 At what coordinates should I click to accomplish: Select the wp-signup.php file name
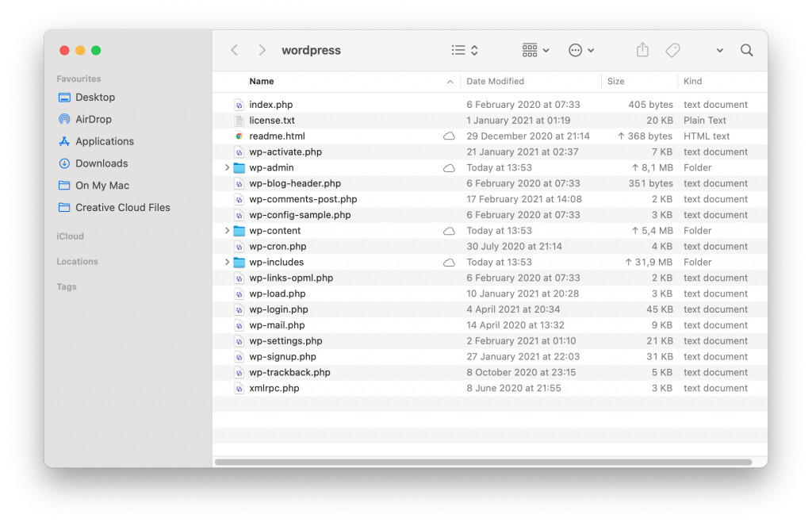(x=283, y=357)
